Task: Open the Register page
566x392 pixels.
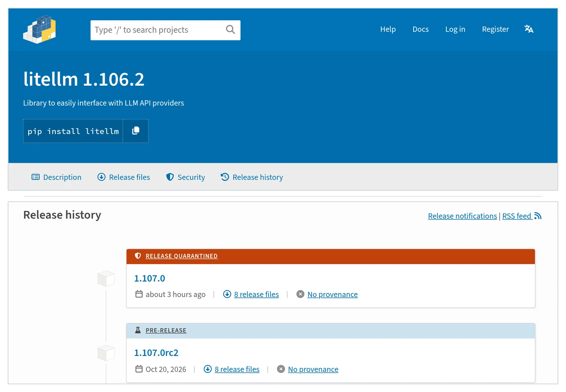Action: tap(495, 29)
